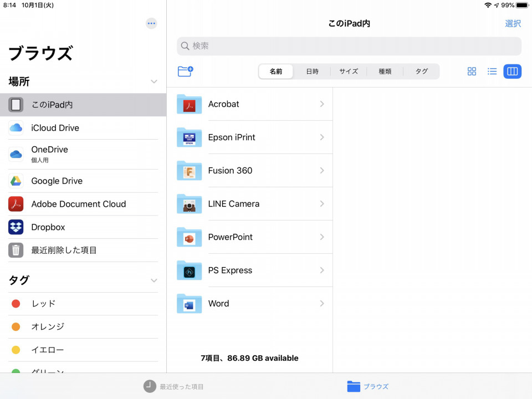532x399 pixels.
Task: Click the LINE Camera folder name
Action: (234, 203)
